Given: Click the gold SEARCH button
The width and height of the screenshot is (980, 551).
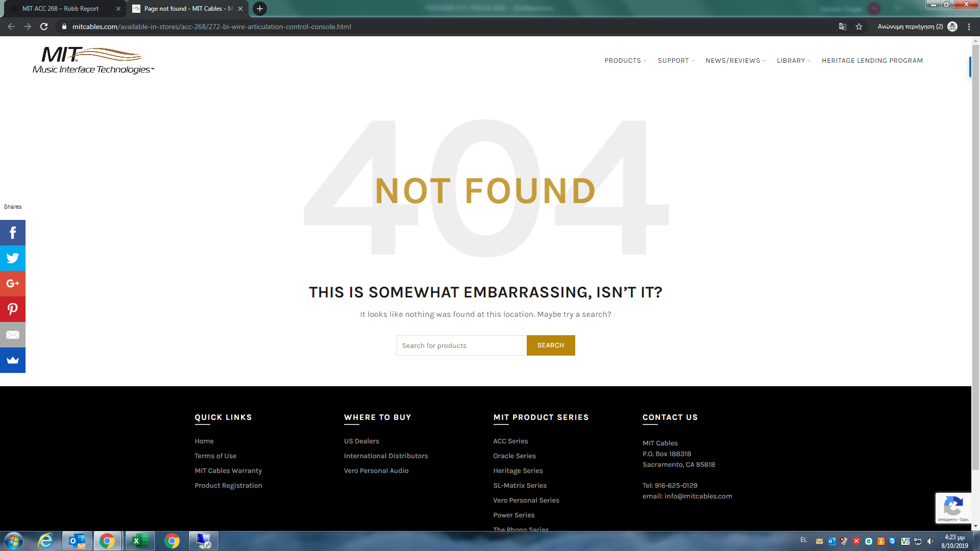Looking at the screenshot, I should tap(551, 345).
